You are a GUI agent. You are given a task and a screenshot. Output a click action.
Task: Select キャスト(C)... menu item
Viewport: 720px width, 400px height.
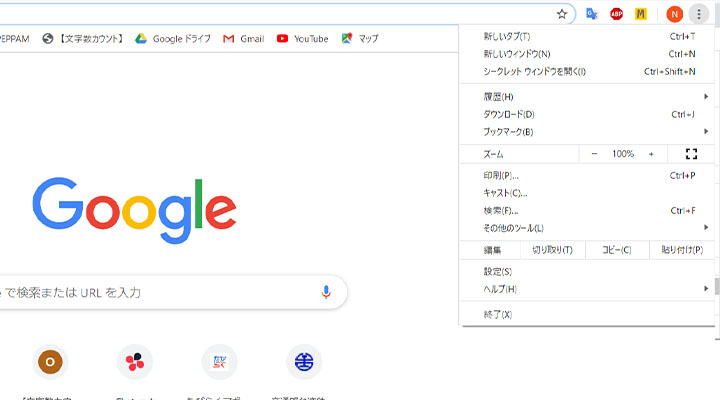tap(587, 193)
